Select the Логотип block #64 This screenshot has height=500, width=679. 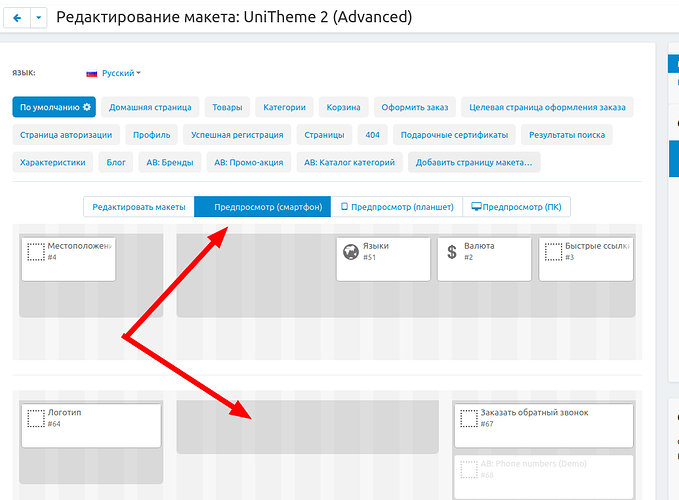point(91,426)
